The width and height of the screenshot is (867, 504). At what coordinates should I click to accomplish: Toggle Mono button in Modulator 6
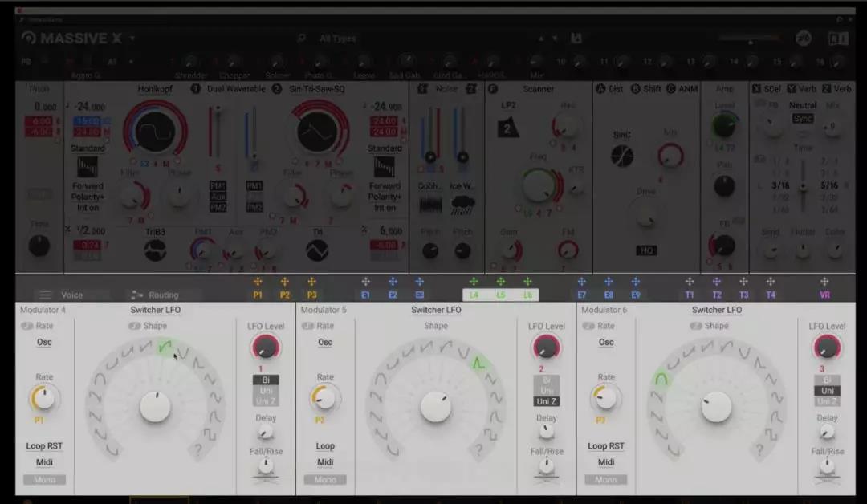click(606, 479)
